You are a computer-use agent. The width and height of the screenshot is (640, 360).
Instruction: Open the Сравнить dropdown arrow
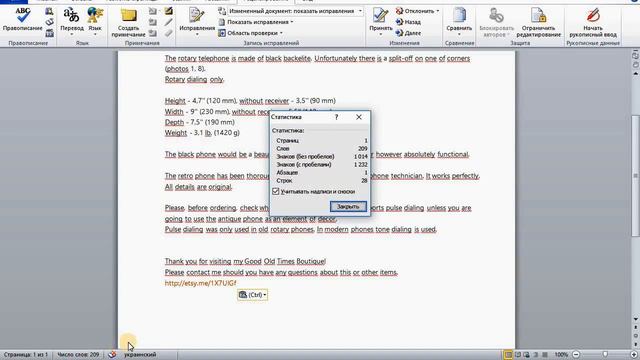[x=459, y=34]
